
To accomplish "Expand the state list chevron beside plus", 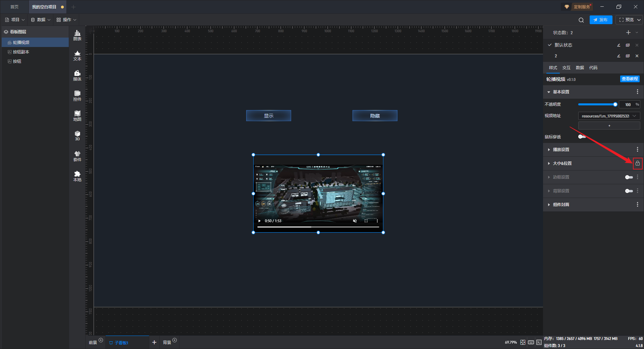I will tap(637, 33).
